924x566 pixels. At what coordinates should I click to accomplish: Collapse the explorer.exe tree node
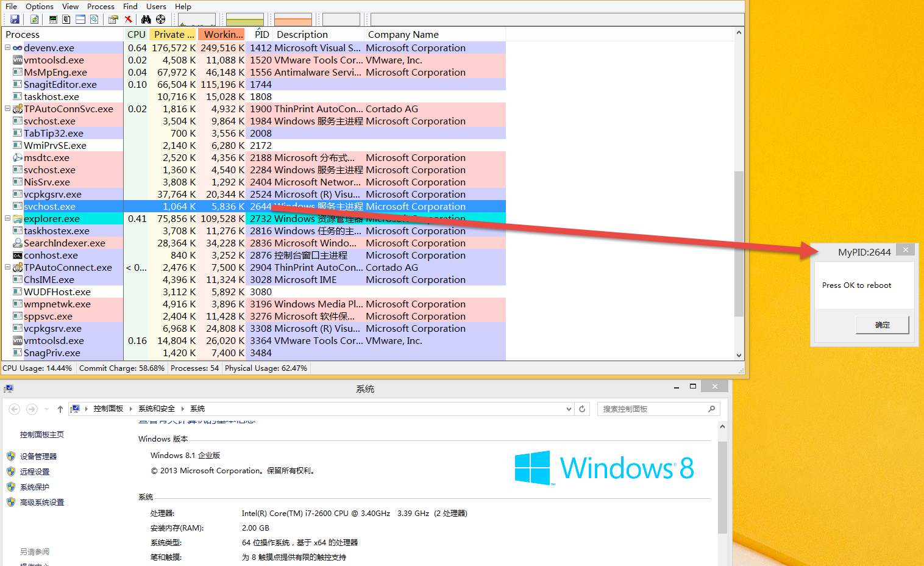(x=7, y=218)
